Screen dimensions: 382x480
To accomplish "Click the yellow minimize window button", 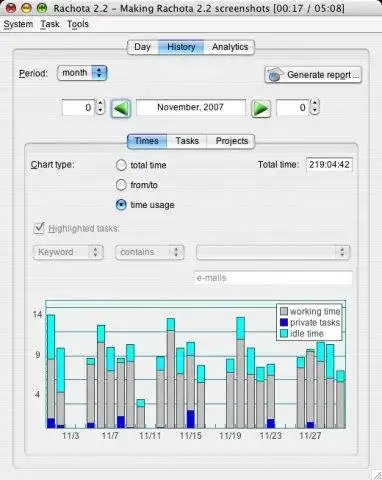I will (x=26, y=8).
